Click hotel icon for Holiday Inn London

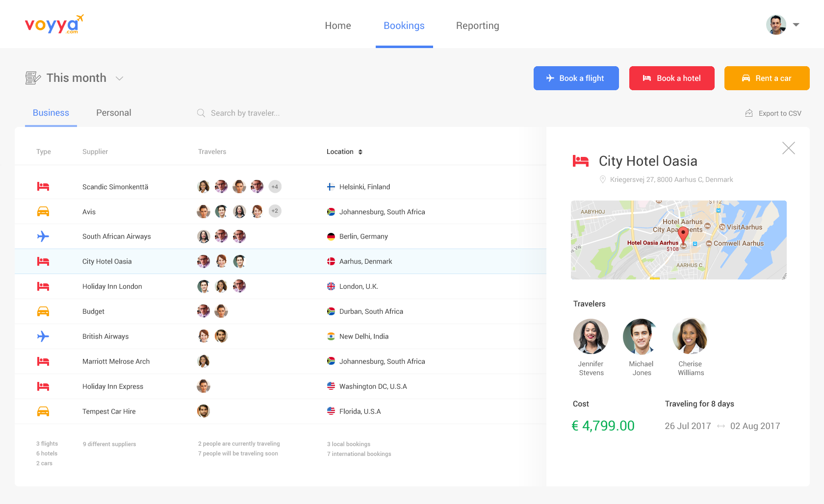(43, 286)
